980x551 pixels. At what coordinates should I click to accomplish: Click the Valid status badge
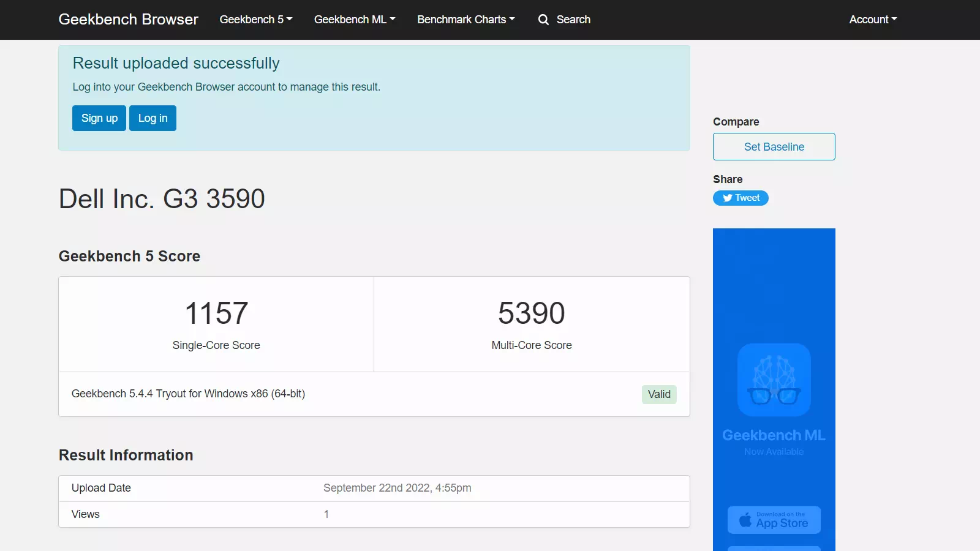(x=659, y=394)
